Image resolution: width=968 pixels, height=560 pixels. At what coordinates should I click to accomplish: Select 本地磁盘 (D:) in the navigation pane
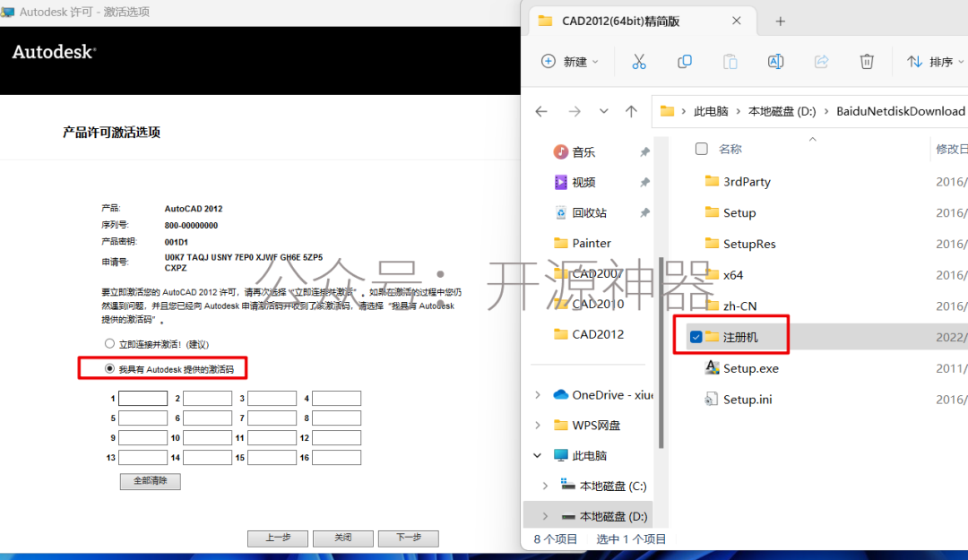604,516
